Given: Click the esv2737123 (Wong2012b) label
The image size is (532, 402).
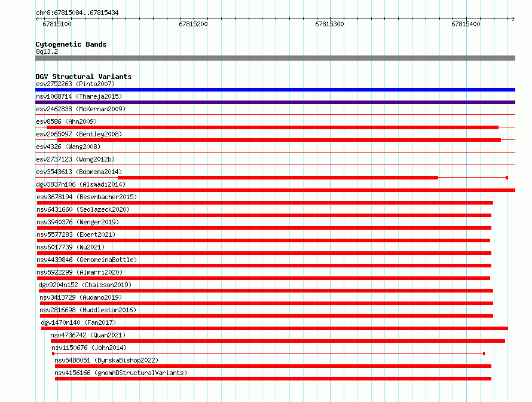Looking at the screenshot, I should tap(75, 159).
